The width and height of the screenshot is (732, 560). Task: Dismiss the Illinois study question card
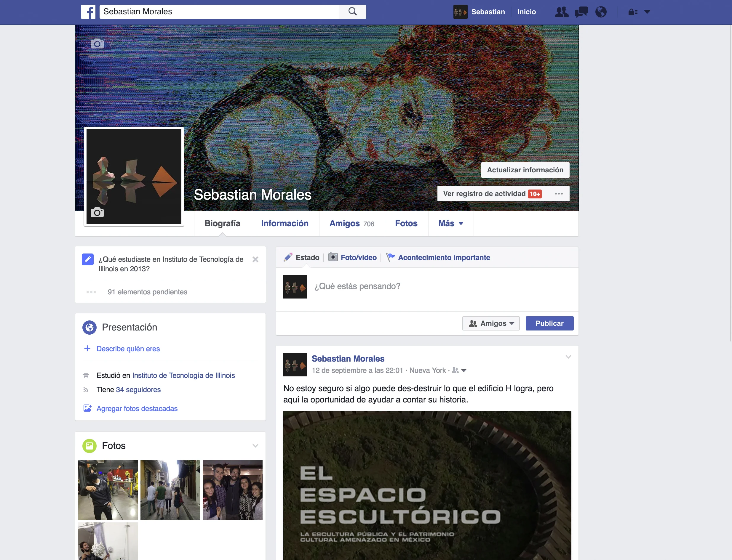point(255,259)
